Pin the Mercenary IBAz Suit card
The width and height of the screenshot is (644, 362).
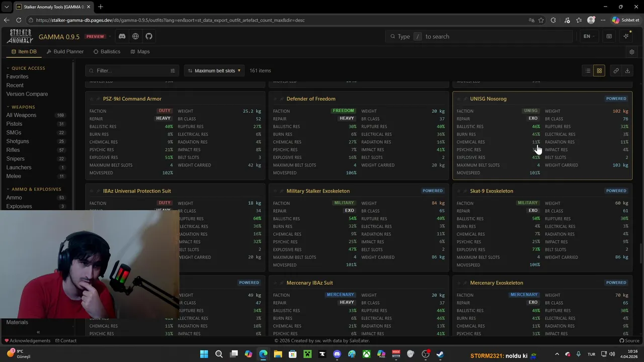coord(282,283)
